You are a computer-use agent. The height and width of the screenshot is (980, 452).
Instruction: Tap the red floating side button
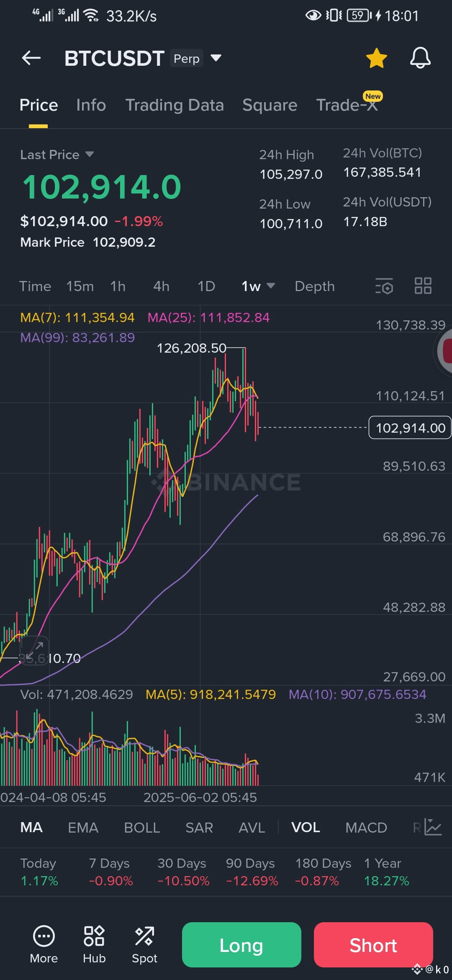click(444, 351)
